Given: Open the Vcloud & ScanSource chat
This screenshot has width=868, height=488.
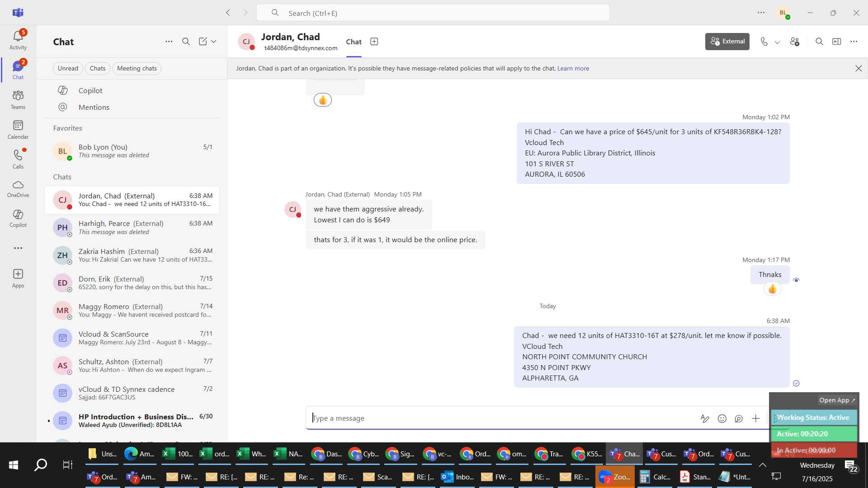Looking at the screenshot, I should click(x=132, y=338).
